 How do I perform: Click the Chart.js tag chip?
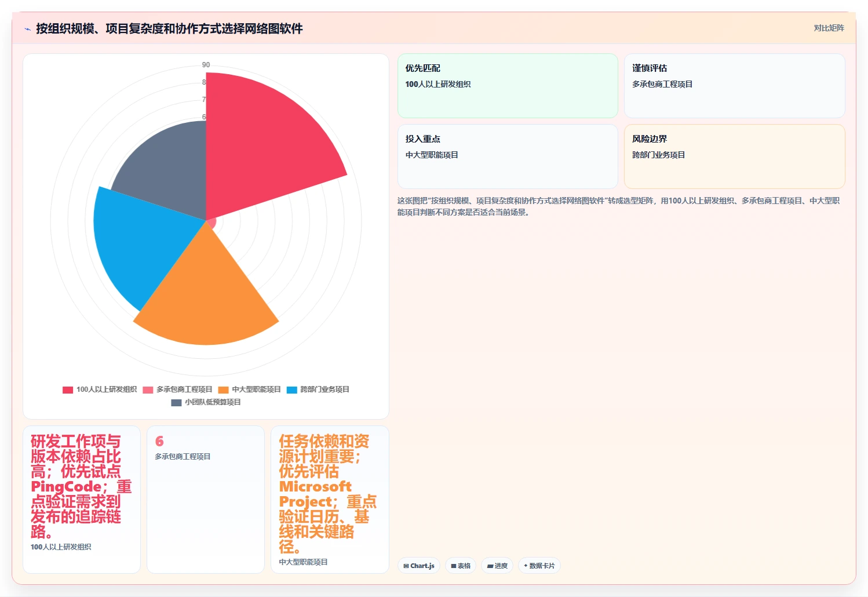pyautogui.click(x=419, y=566)
